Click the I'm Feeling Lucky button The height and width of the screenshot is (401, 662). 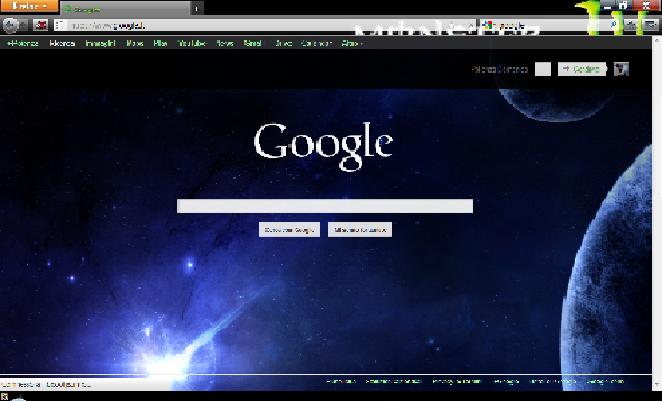(360, 230)
